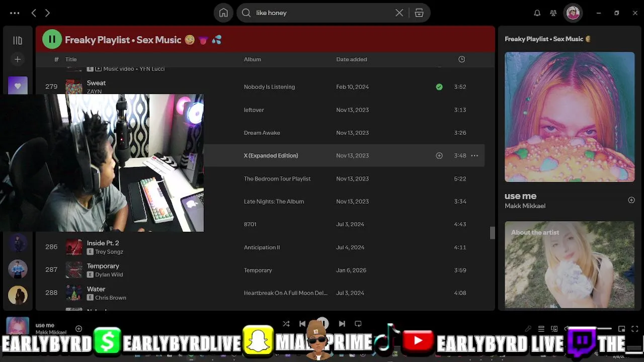
Task: Click the Inside Pt. 2 album thumbnail
Action: tap(74, 247)
